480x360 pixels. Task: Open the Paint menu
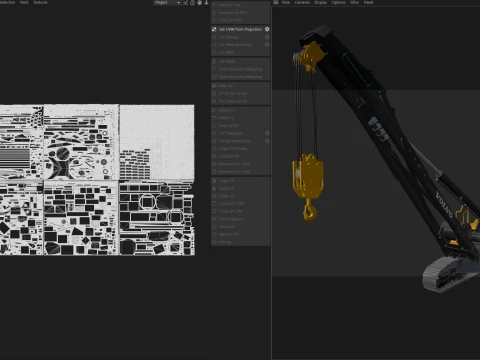tap(24, 2)
